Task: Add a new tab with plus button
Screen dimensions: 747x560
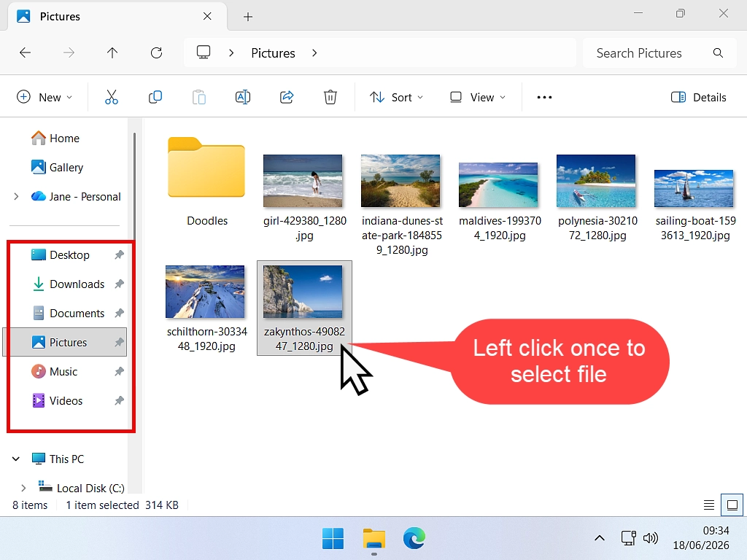Action: 248,17
